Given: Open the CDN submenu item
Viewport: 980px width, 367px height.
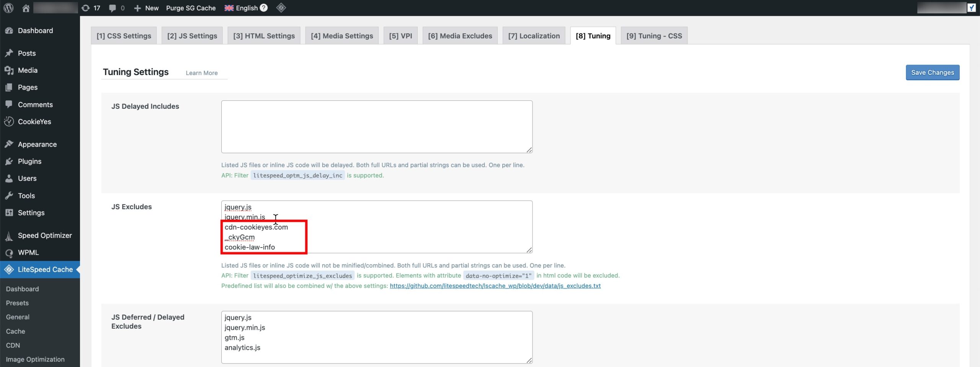Looking at the screenshot, I should [x=13, y=345].
